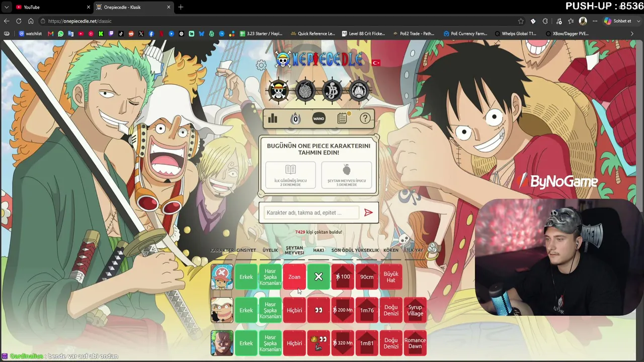Click the Romance Dawn tile
Screen dimensions: 644x362
[415, 343]
